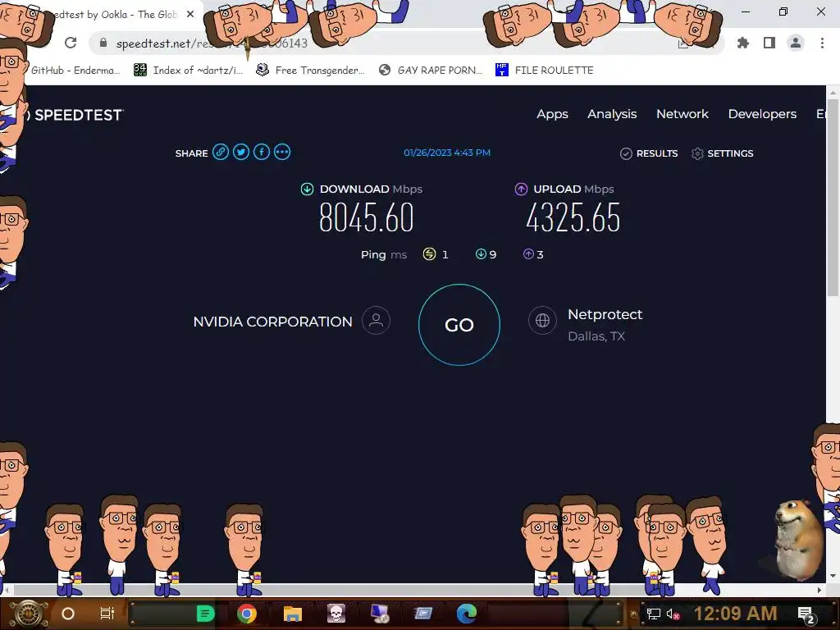This screenshot has height=630, width=840.
Task: Click the download latency ping icon
Action: coord(481,254)
